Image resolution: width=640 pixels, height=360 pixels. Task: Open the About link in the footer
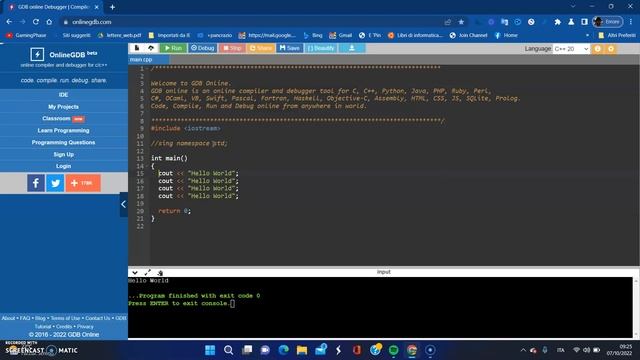(x=8, y=318)
